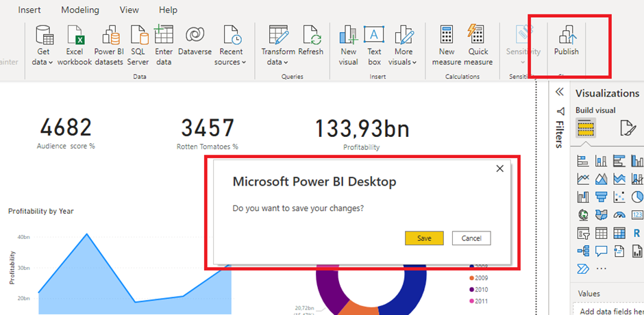The height and width of the screenshot is (315, 644).
Task: Pick the Clustered bar chart visual
Action: click(619, 160)
